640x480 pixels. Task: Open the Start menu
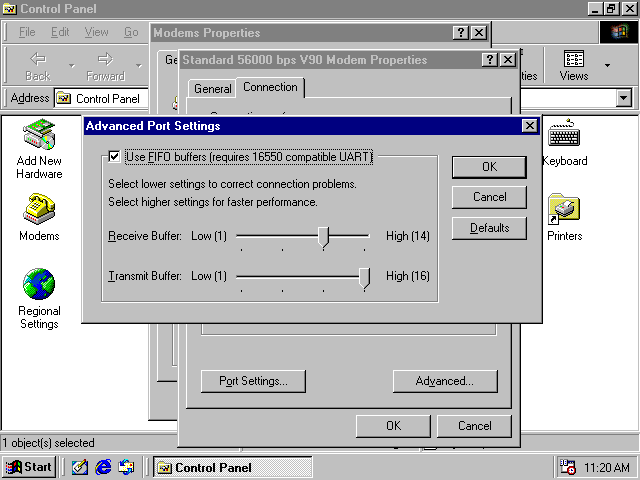(29, 467)
